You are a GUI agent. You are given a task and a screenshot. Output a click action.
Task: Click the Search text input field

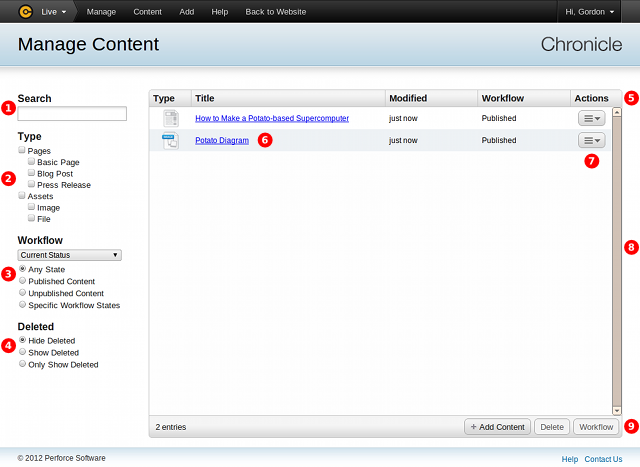pyautogui.click(x=72, y=114)
